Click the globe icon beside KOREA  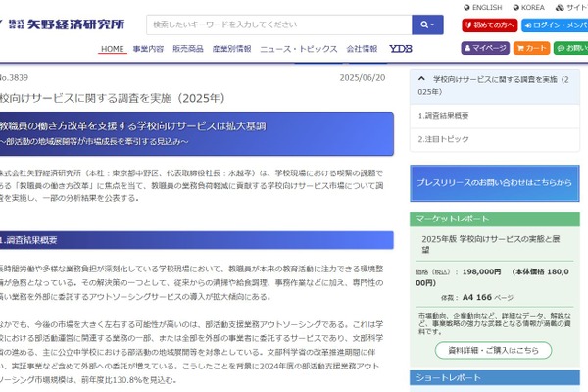click(516, 8)
